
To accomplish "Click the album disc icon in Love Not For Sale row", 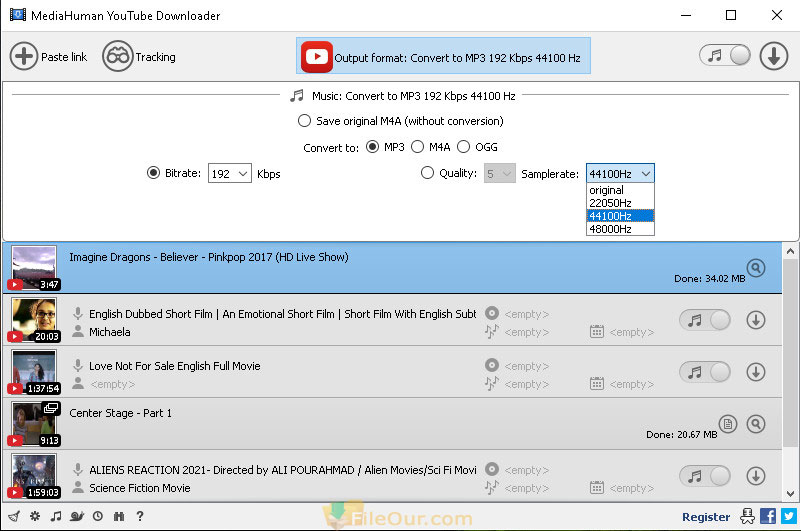I will click(x=491, y=365).
